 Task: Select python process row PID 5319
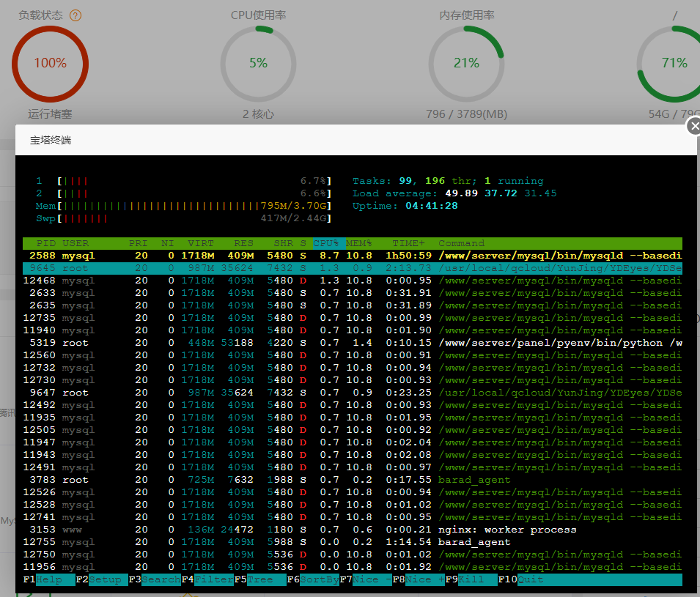coord(353,343)
